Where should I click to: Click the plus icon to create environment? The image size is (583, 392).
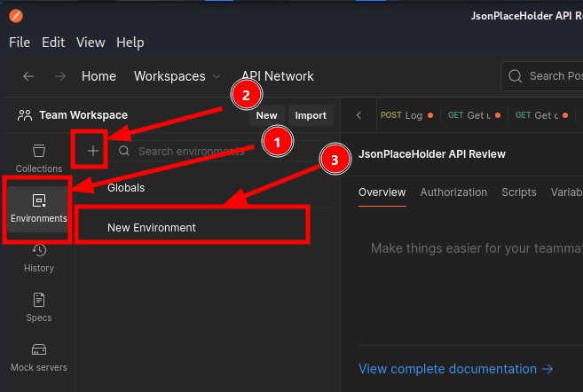click(93, 151)
